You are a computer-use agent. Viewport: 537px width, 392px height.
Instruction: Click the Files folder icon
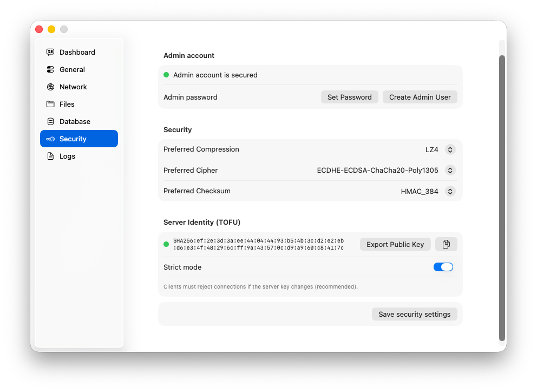[x=51, y=104]
